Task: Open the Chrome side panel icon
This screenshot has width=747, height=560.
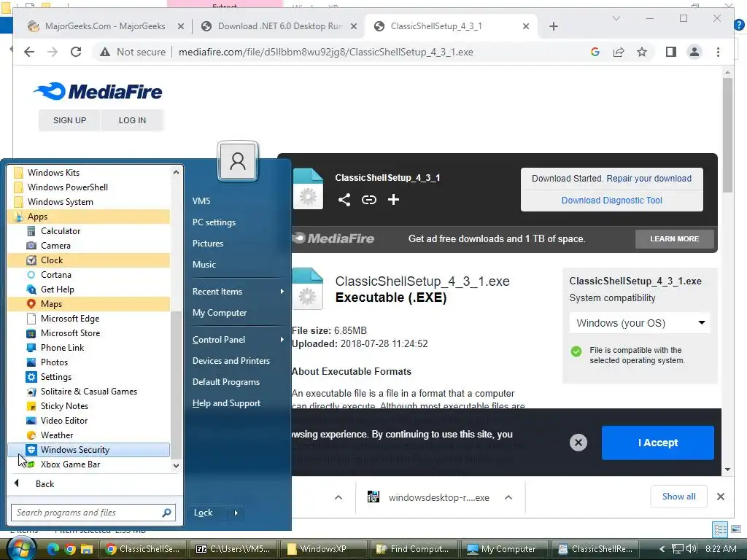Action: (x=671, y=52)
